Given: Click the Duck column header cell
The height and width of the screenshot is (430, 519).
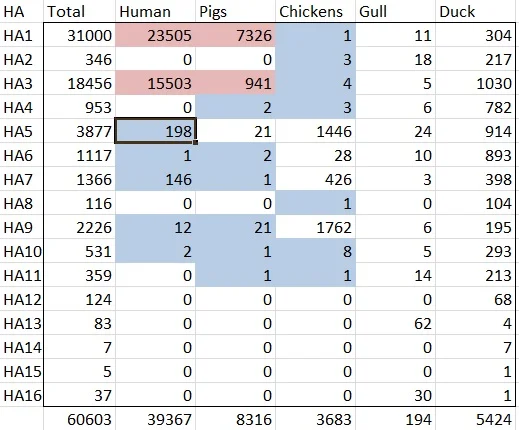Looking at the screenshot, I should (475, 11).
